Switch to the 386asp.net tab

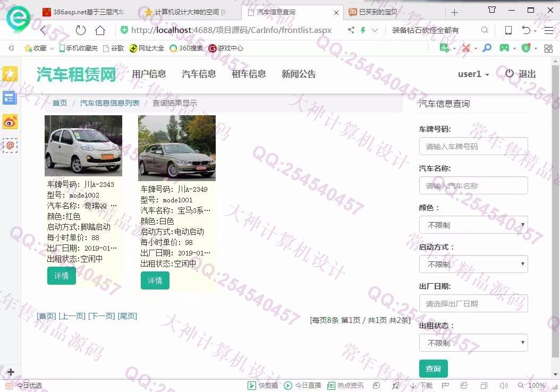[83, 12]
